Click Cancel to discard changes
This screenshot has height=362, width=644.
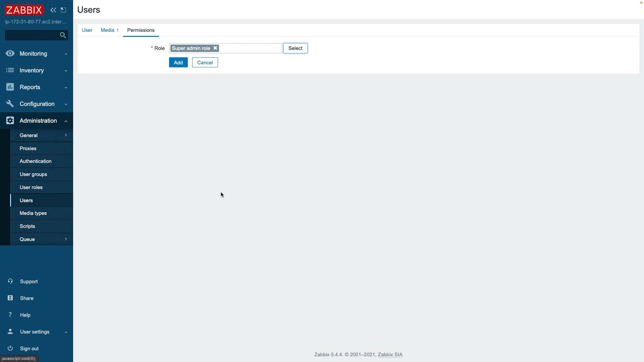tap(205, 62)
